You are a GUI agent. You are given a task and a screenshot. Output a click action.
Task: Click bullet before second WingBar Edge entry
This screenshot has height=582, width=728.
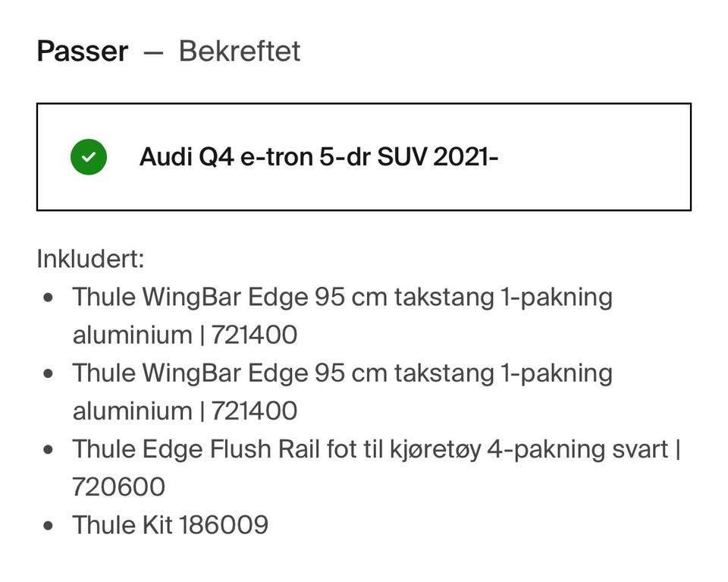(48, 373)
